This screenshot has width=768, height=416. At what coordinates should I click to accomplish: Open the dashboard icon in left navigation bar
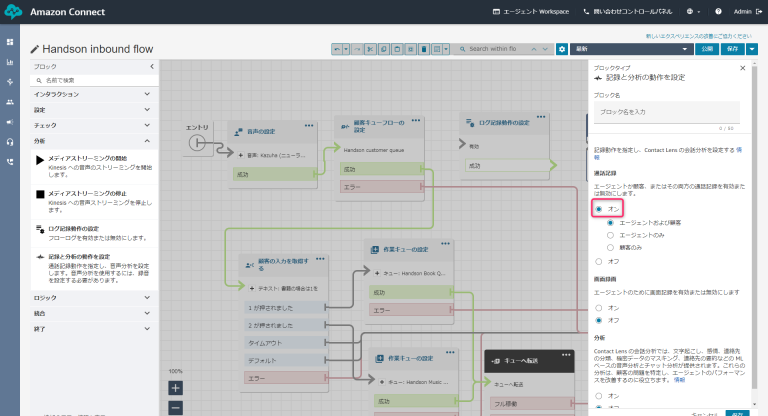point(10,43)
